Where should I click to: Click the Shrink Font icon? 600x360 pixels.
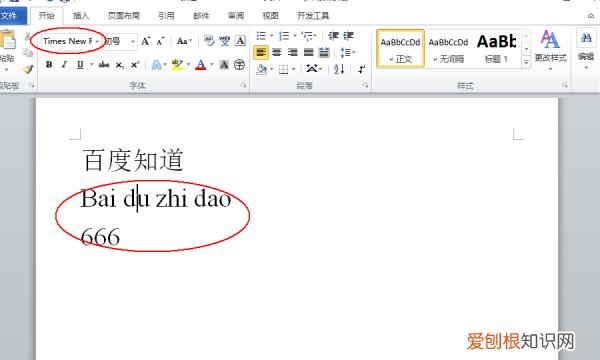pyautogui.click(x=160, y=41)
